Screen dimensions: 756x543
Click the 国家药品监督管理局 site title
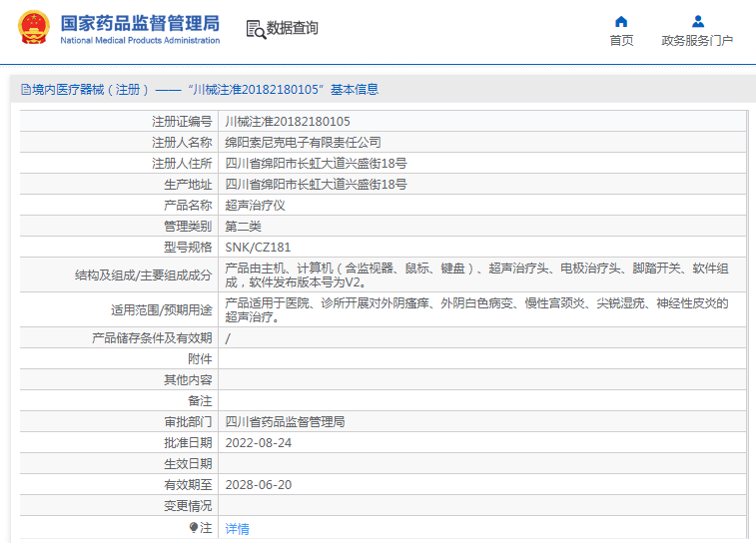[140, 23]
